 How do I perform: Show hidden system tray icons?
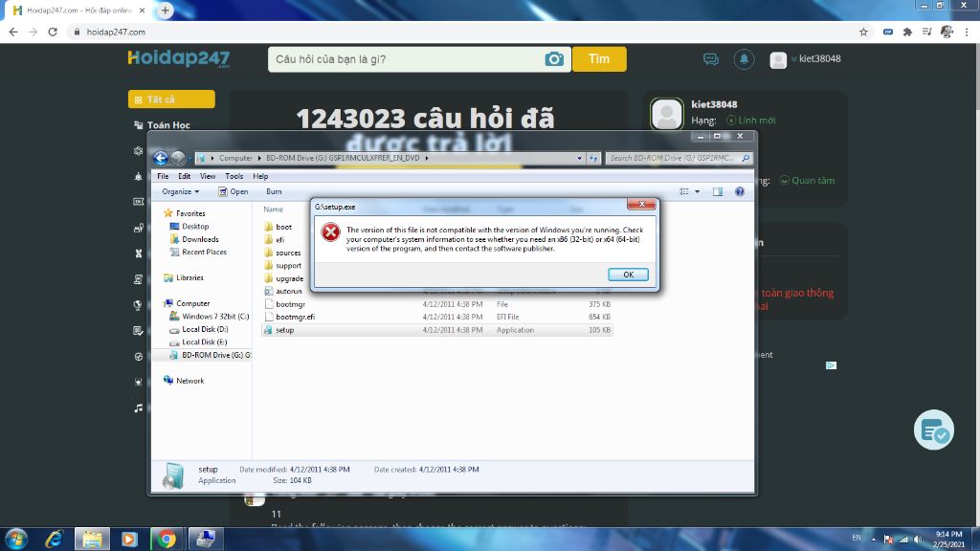click(874, 540)
